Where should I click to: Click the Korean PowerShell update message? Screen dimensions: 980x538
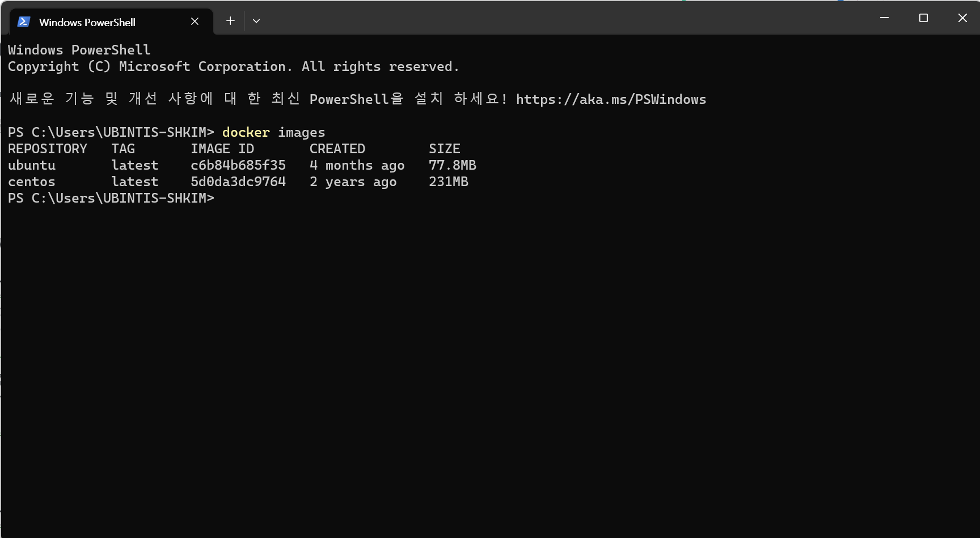[x=255, y=99]
